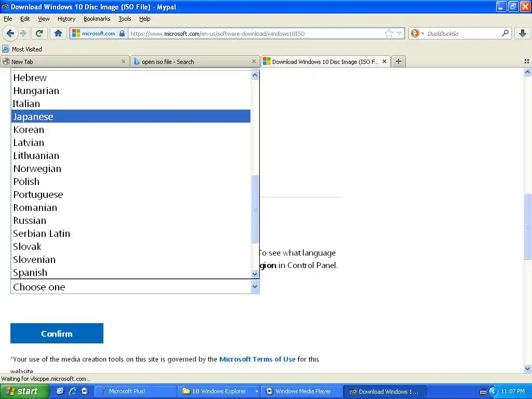This screenshot has width=532, height=399.
Task: Select Lithuanian from the language list
Action: point(131,155)
